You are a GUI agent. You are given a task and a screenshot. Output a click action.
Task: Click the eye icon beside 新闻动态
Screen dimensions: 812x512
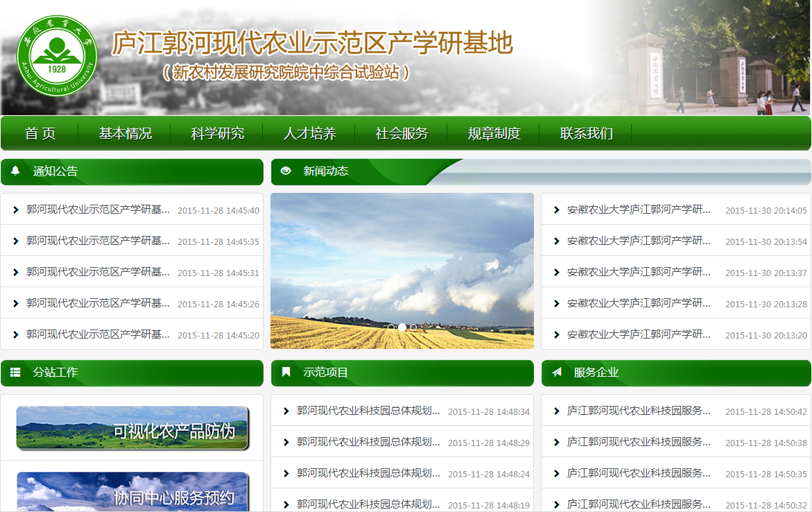point(286,171)
